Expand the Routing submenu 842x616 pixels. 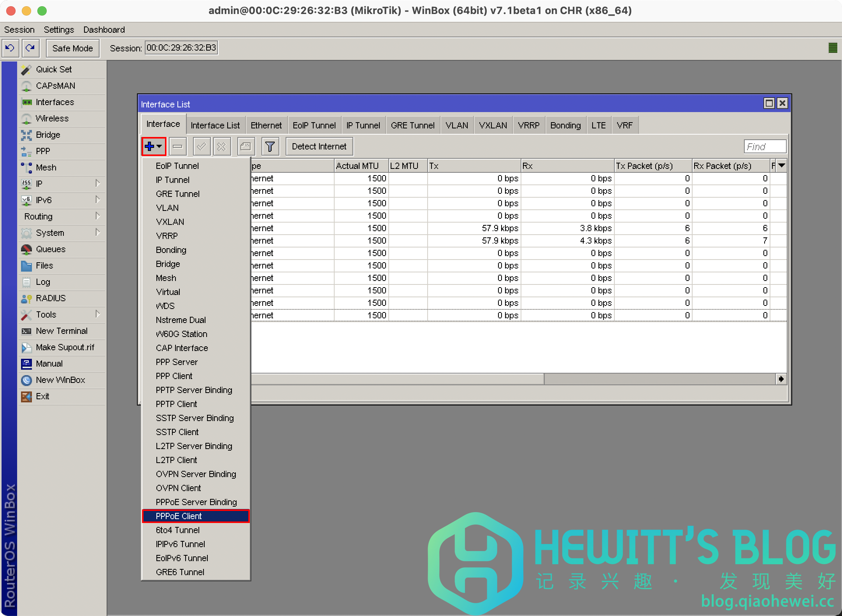pyautogui.click(x=98, y=216)
